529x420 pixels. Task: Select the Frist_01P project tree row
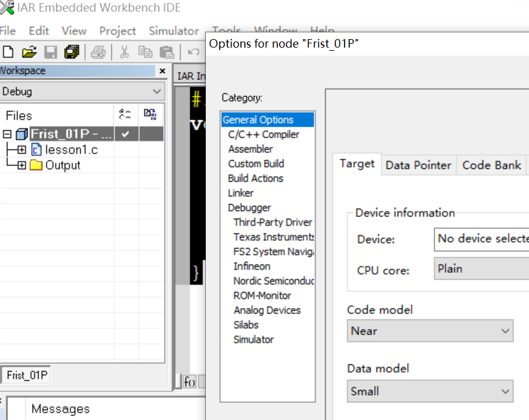[x=71, y=134]
